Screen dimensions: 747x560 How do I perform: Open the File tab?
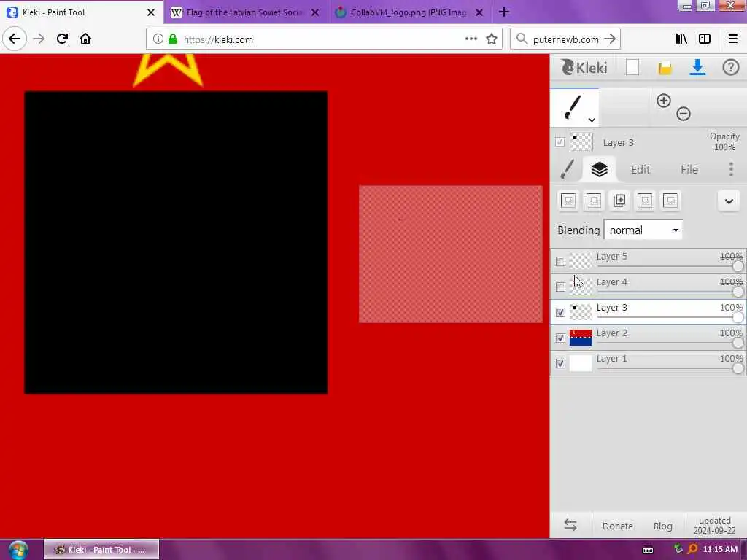(x=689, y=169)
